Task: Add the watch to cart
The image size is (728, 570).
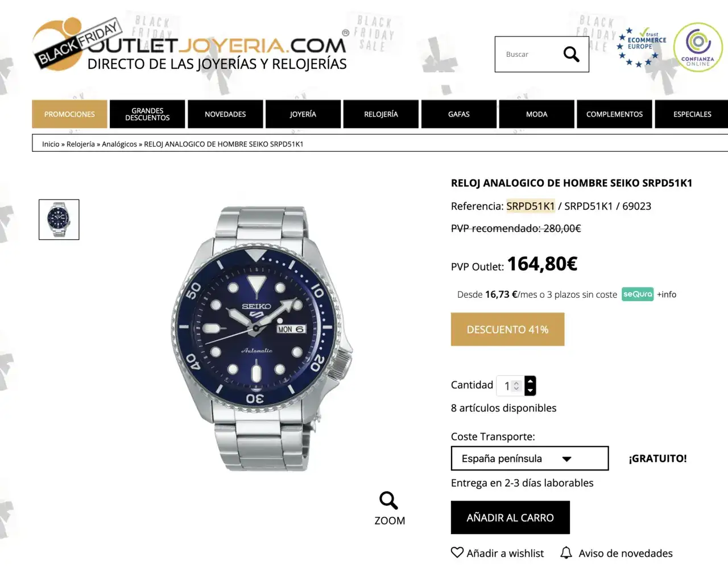Action: point(510,518)
